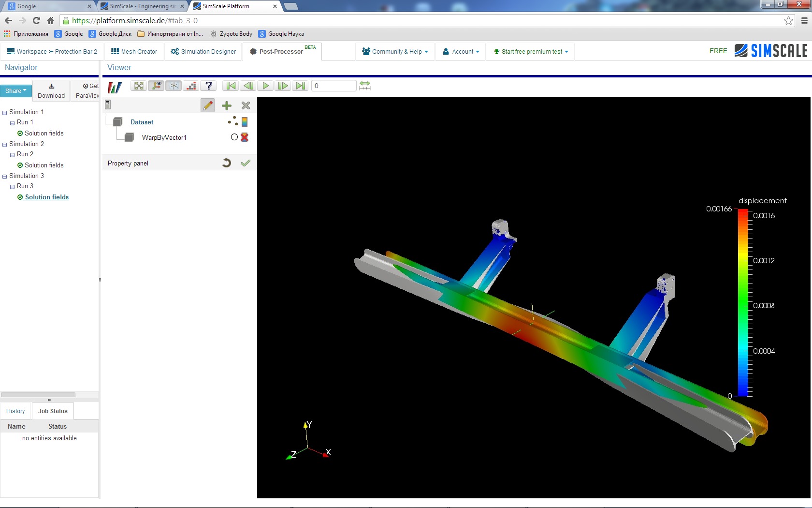Delete selected pipeline item with X icon

click(x=246, y=105)
